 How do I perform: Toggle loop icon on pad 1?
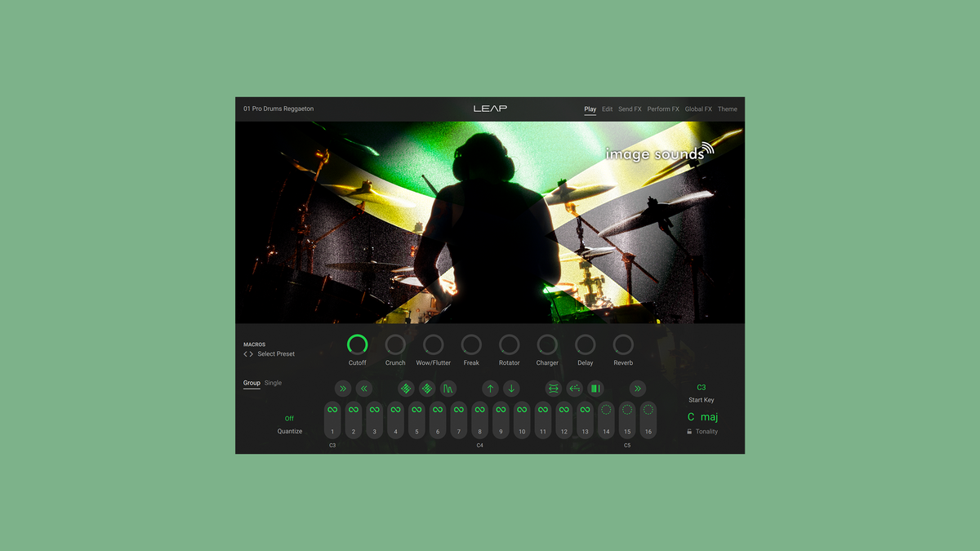[x=332, y=410]
